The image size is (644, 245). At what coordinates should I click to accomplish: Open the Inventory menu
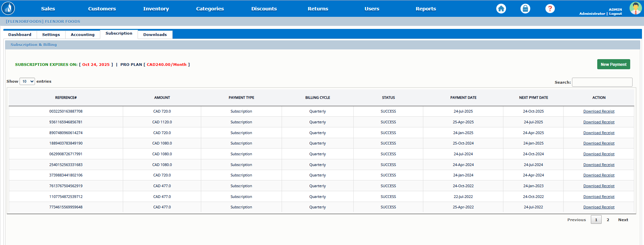(156, 9)
